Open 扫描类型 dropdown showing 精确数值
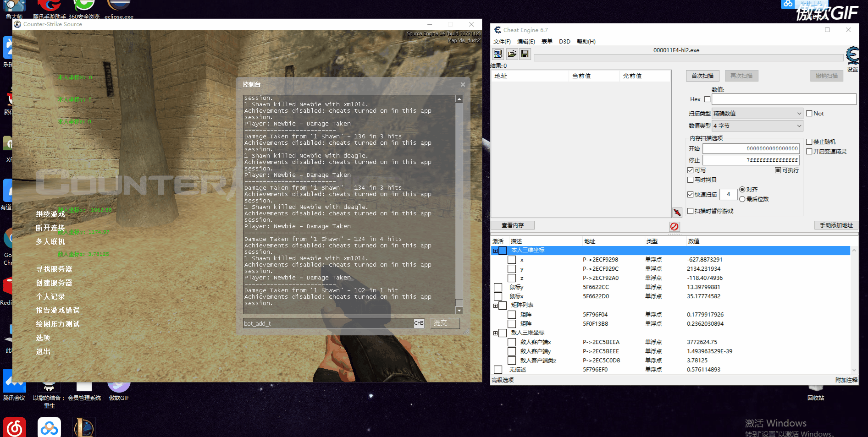Image resolution: width=868 pixels, height=437 pixels. [x=757, y=114]
